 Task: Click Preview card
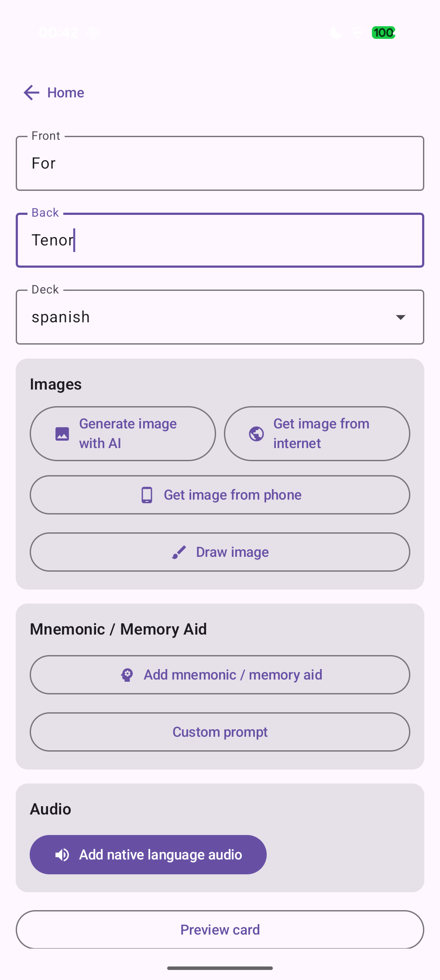[x=220, y=930]
